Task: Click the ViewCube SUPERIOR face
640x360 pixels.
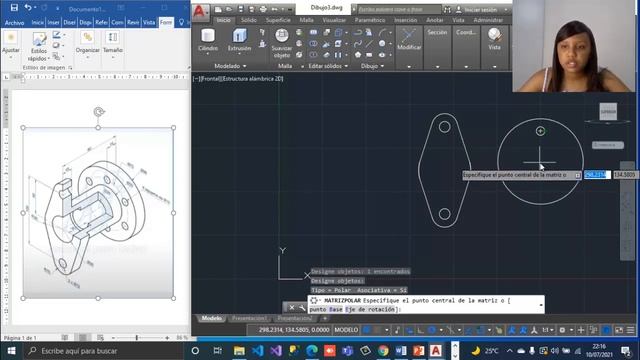Action: (x=608, y=111)
